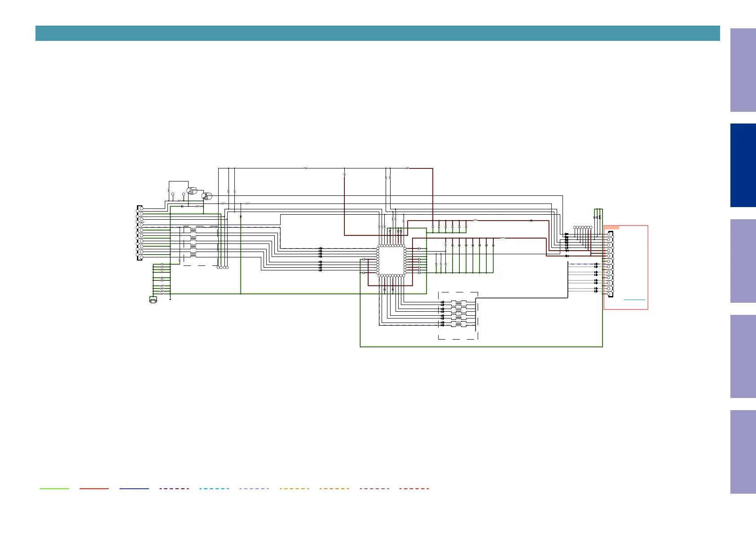This screenshot has height=535, width=756.
Task: Select the solid green line in the legend
Action: (54, 488)
